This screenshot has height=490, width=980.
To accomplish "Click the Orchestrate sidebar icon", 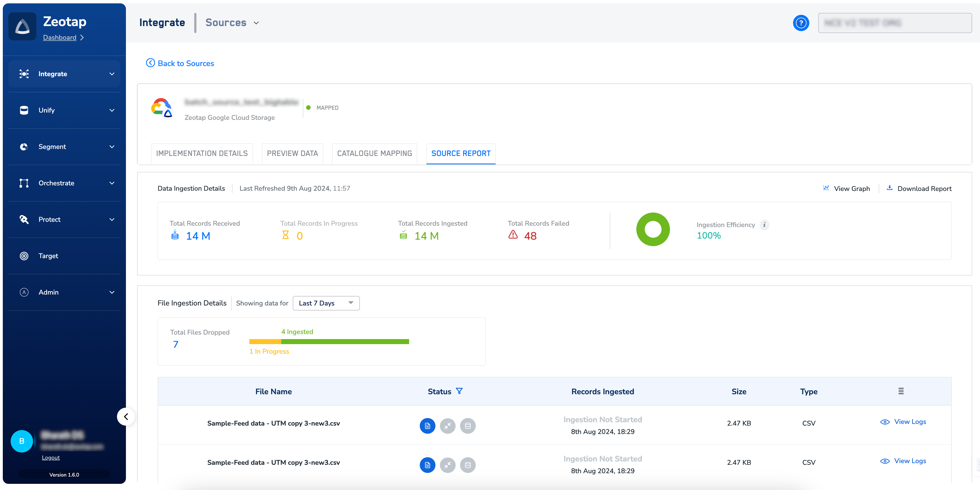I will [24, 183].
